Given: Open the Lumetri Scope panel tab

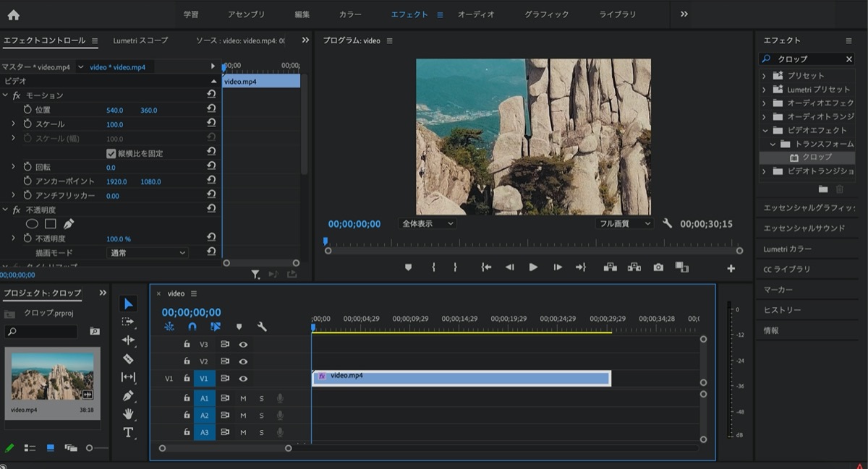Looking at the screenshot, I should click(140, 40).
